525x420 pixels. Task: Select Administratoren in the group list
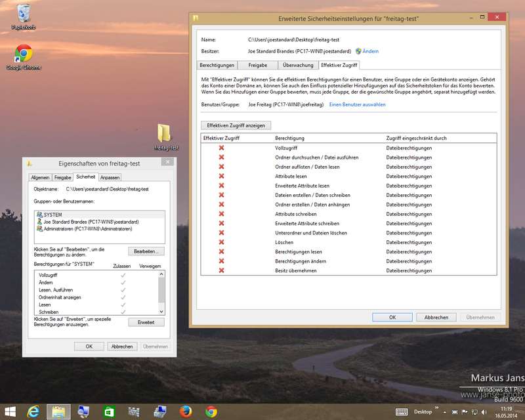click(88, 229)
